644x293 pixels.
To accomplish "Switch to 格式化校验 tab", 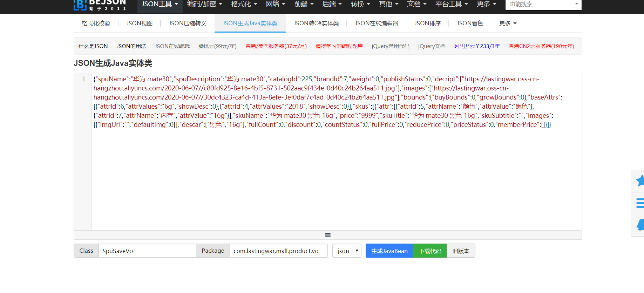I will pyautogui.click(x=96, y=23).
